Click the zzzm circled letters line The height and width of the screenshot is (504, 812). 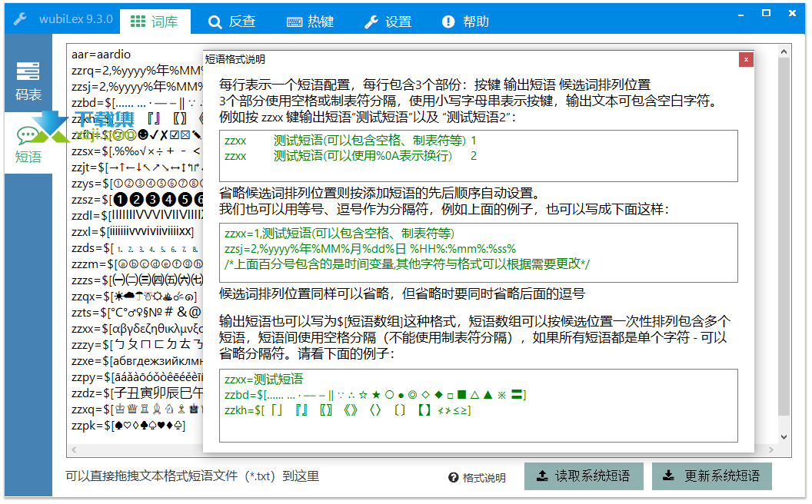tap(137, 264)
